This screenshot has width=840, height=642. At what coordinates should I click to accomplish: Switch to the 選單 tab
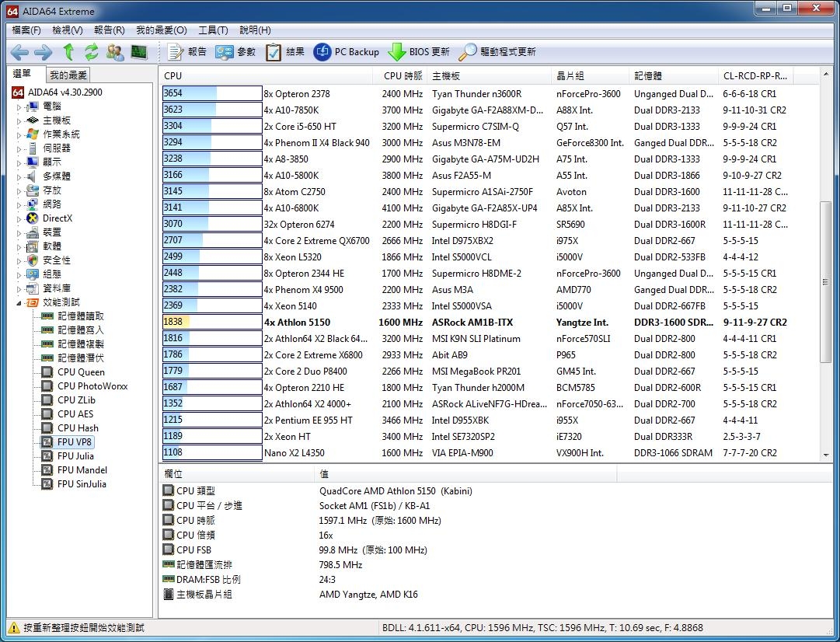click(23, 74)
